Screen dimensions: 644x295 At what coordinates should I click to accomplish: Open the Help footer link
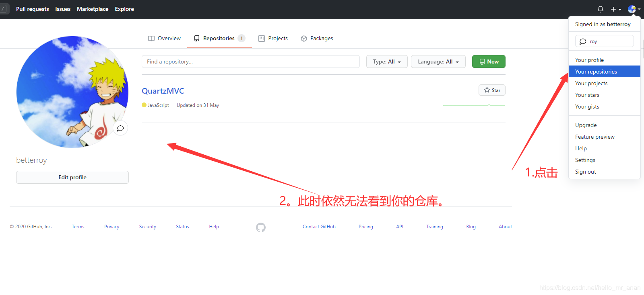[214, 227]
